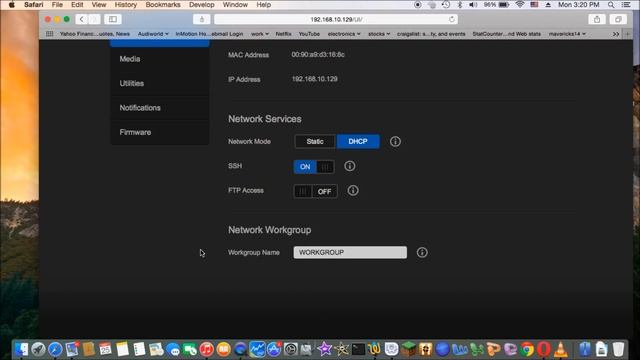The height and width of the screenshot is (360, 640).
Task: Open the Media settings tab
Action: (x=160, y=59)
